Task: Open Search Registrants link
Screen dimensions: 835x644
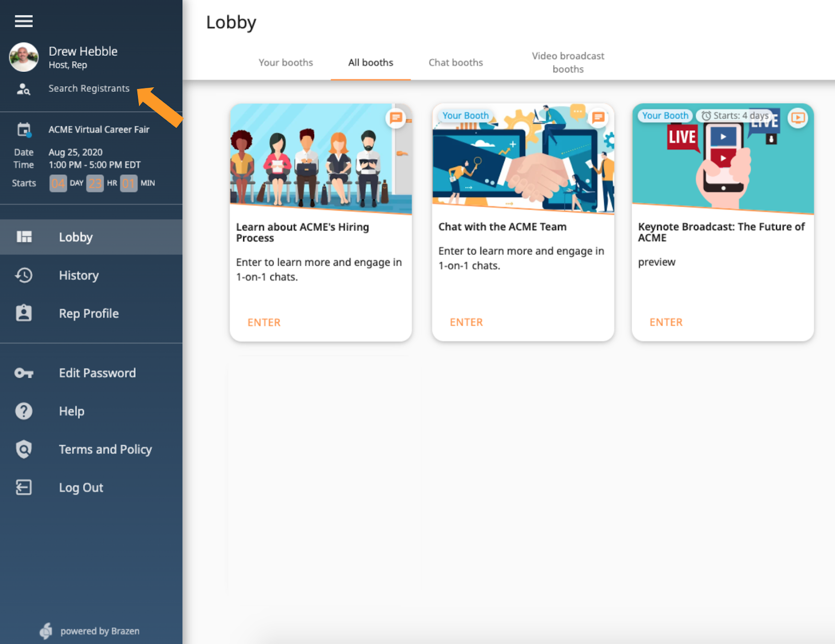Action: (x=89, y=88)
